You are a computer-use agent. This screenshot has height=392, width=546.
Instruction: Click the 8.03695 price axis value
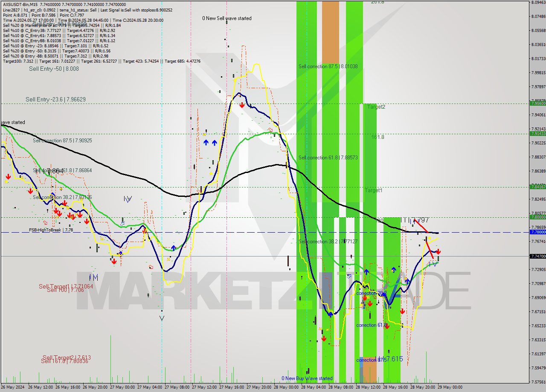538,44
